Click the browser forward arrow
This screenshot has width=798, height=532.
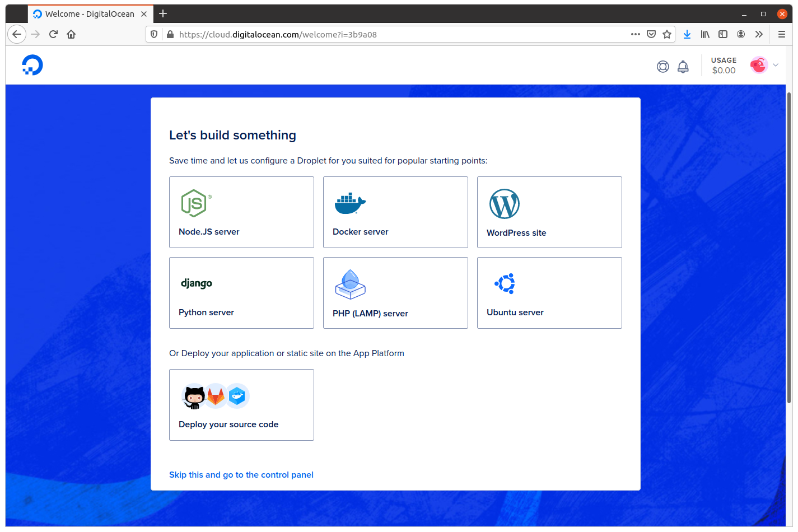tap(35, 34)
